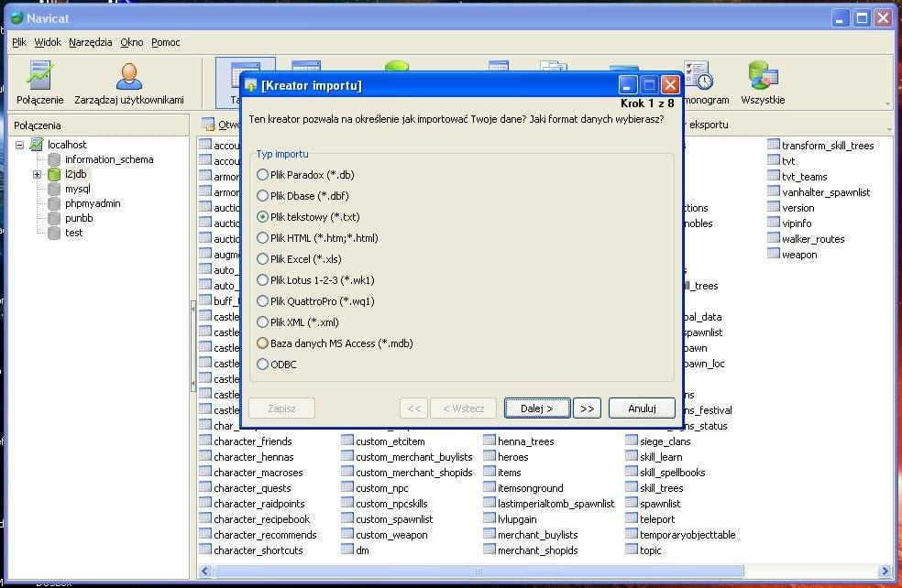Click the transform_skill_trees table icon
The width and height of the screenshot is (902, 588).
(x=773, y=145)
